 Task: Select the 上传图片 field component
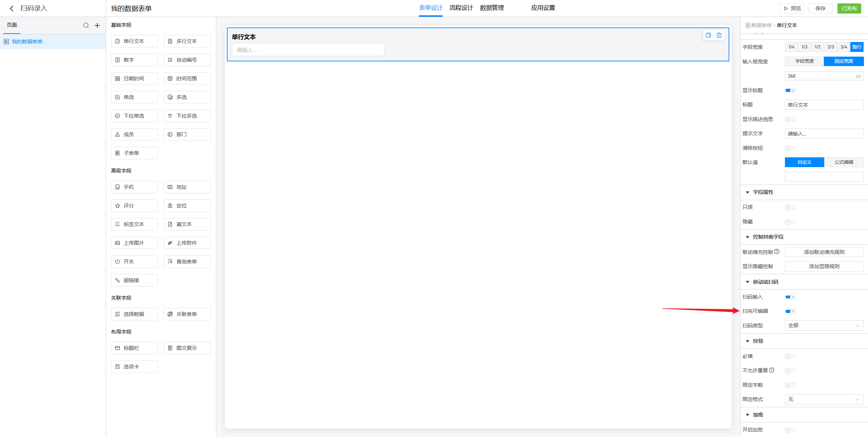point(134,243)
